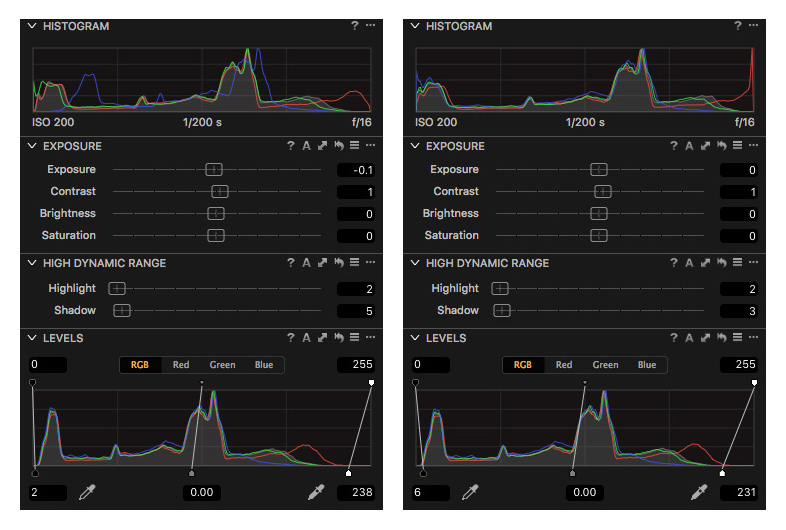Click Shadow value field showing 5
Image resolution: width=786 pixels, height=530 pixels.
(356, 311)
